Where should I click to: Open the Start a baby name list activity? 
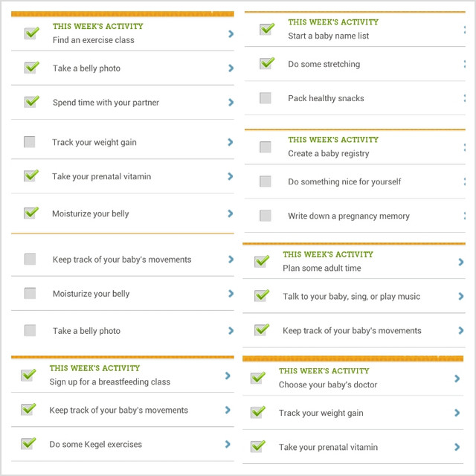329,36
